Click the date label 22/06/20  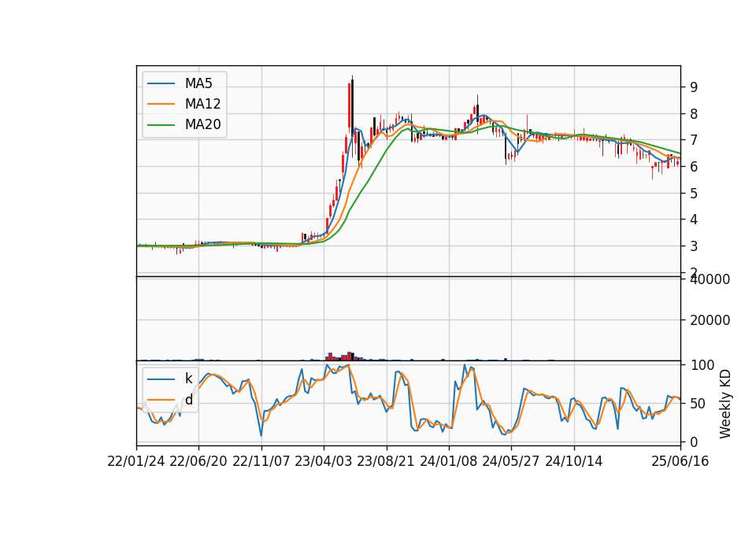198,461
